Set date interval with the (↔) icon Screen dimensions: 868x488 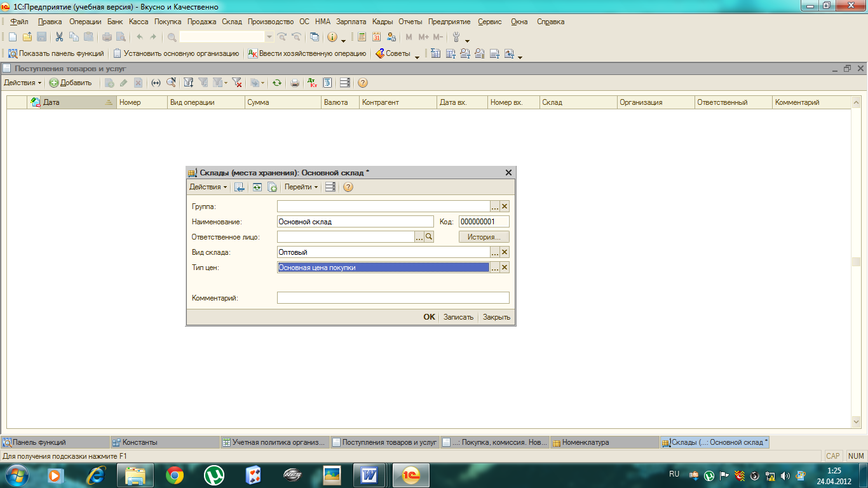point(156,83)
